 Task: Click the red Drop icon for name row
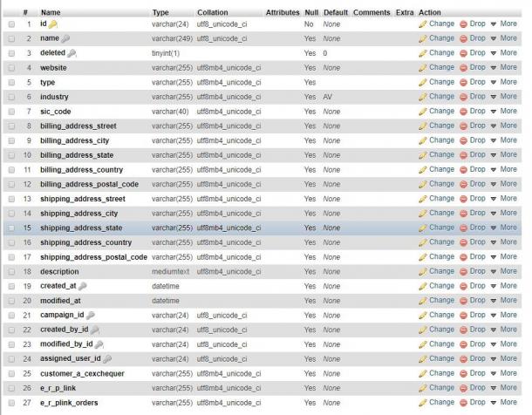(463, 38)
